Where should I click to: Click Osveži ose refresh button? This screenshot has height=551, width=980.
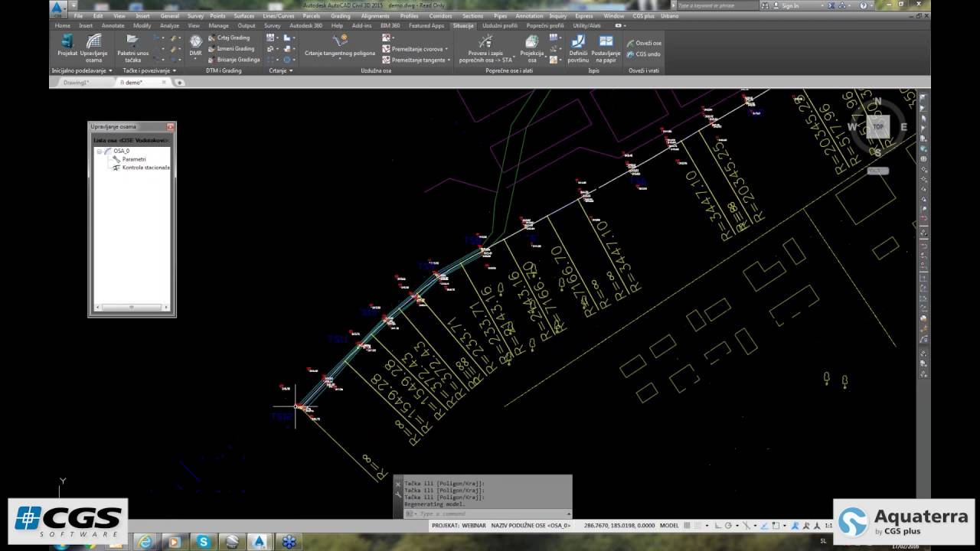pos(644,44)
